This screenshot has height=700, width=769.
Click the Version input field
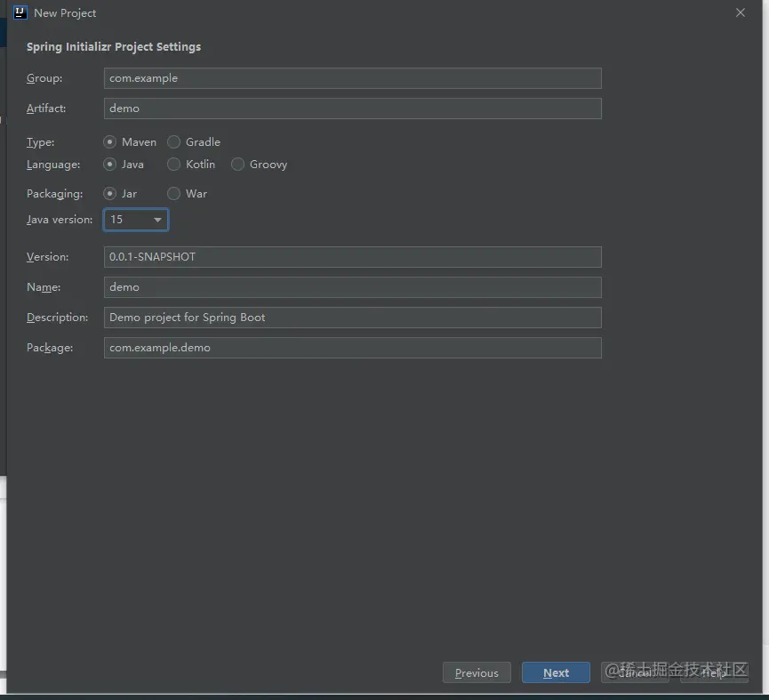tap(353, 257)
